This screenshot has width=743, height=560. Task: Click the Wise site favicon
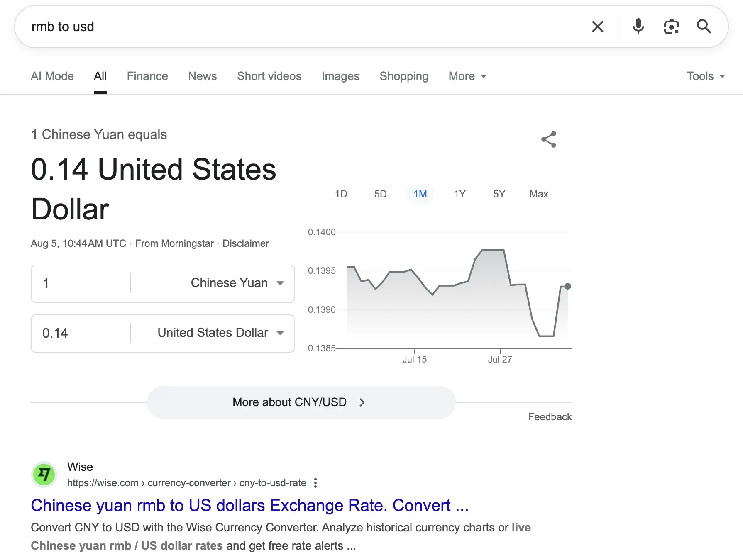pyautogui.click(x=44, y=474)
